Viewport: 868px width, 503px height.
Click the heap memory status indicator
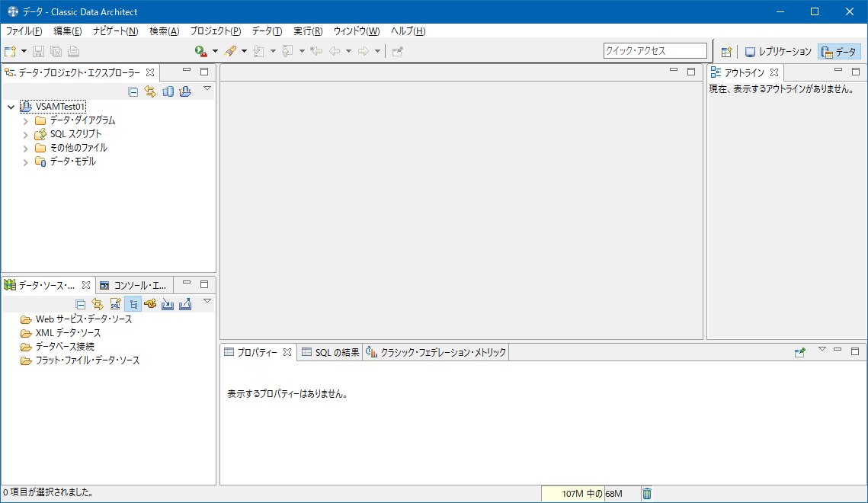coord(590,494)
